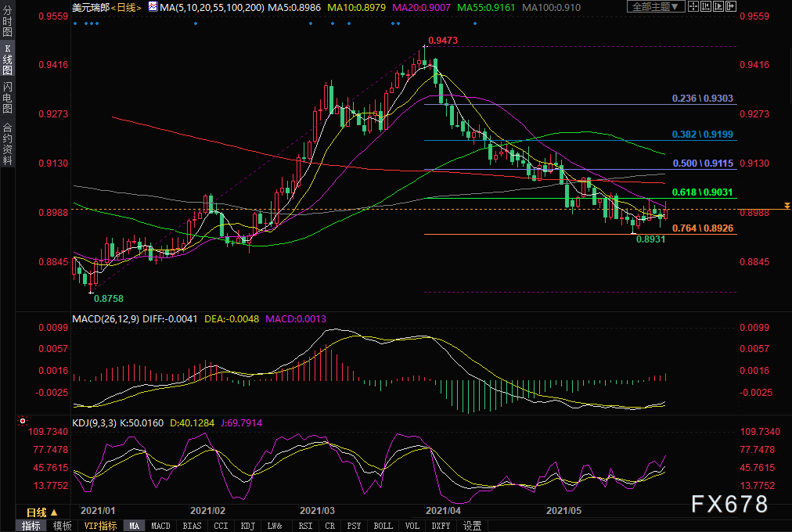792x532 pixels.
Task: Open the 全部主题 theme dropdown
Action: [656, 6]
